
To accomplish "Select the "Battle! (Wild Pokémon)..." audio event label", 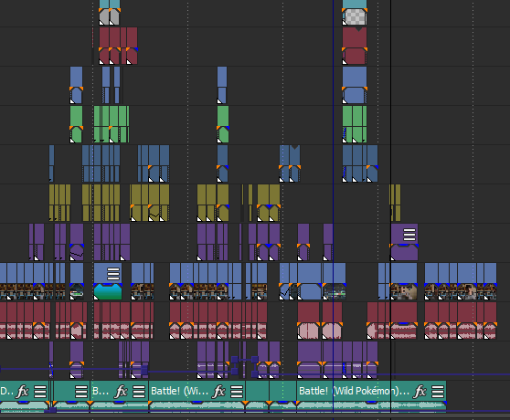I will tap(354, 391).
